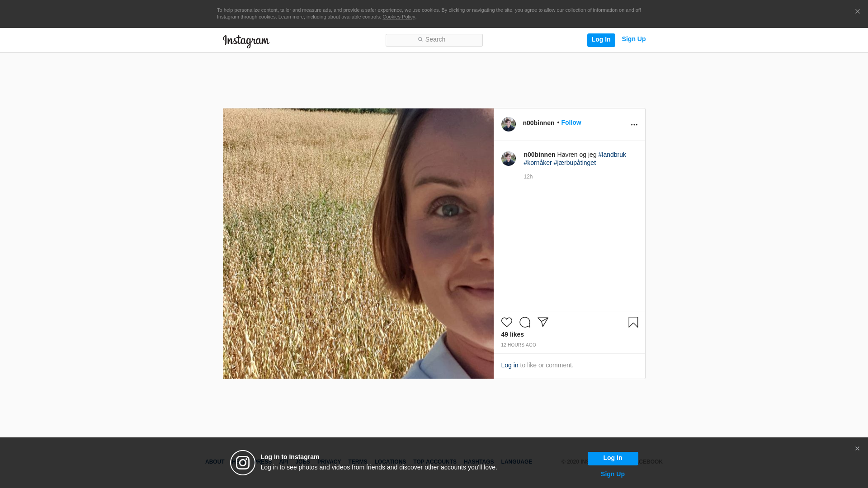Image resolution: width=868 pixels, height=488 pixels.
Task: Click the paper plane share icon
Action: click(542, 322)
